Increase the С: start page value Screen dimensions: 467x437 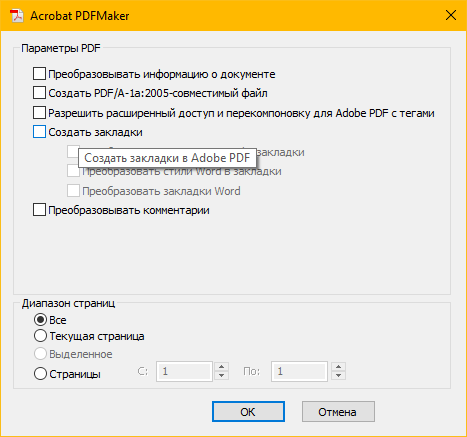[222, 367]
